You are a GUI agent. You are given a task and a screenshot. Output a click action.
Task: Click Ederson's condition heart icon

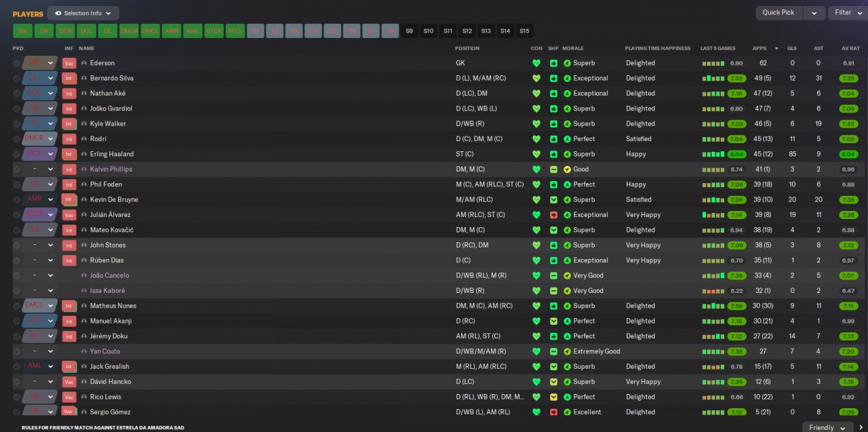coord(536,63)
